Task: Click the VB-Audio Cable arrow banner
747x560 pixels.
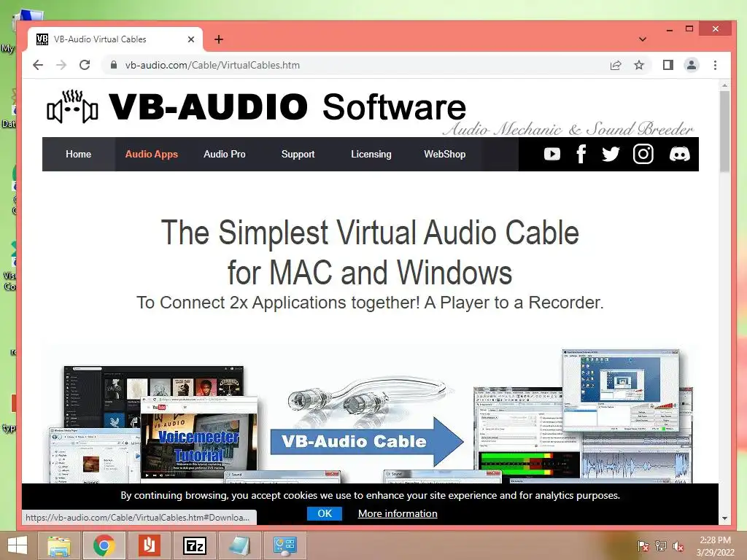Action: (367, 441)
